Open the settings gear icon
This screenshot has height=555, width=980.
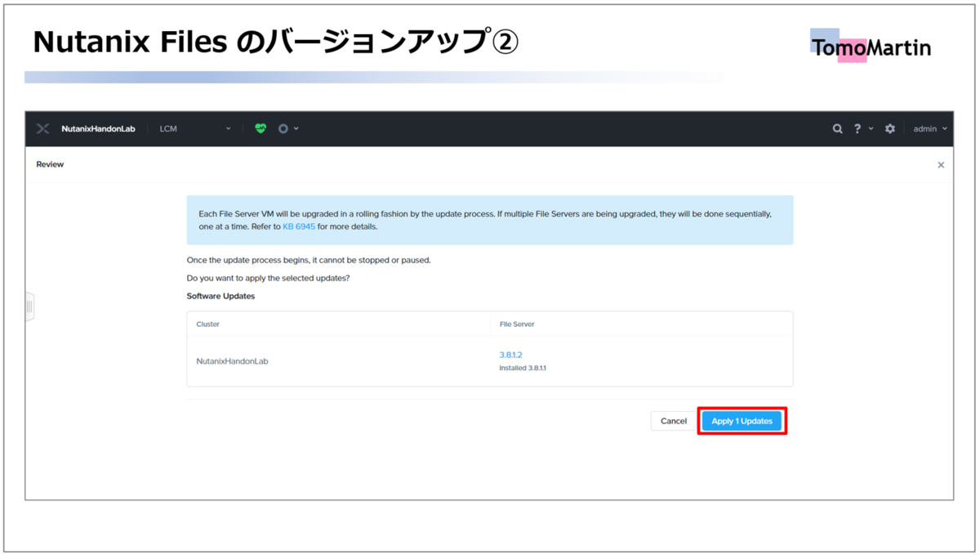[890, 129]
